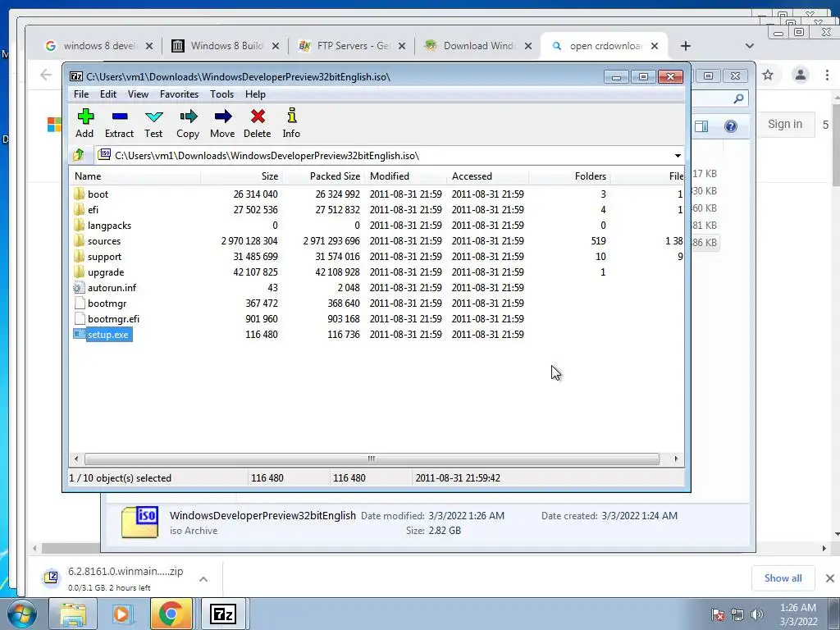Image resolution: width=840 pixels, height=630 pixels.
Task: Switch to the FTP Servers tab
Action: (351, 46)
